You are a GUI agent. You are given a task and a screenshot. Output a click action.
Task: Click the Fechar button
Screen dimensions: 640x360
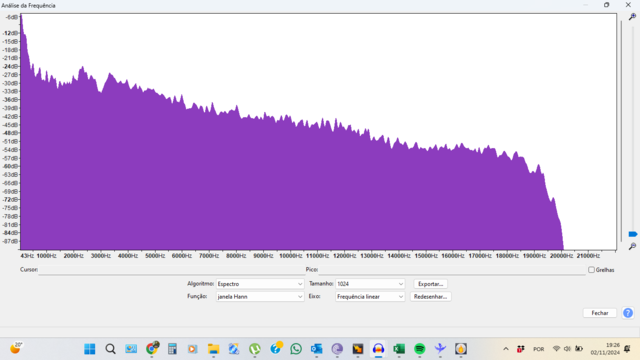click(x=600, y=313)
